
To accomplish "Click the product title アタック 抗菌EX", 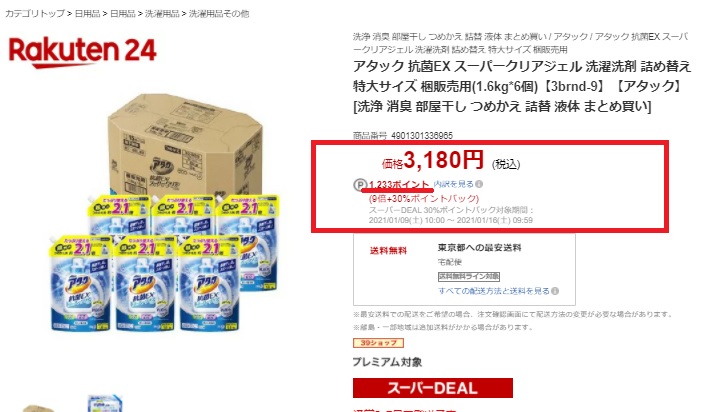I will point(522,86).
